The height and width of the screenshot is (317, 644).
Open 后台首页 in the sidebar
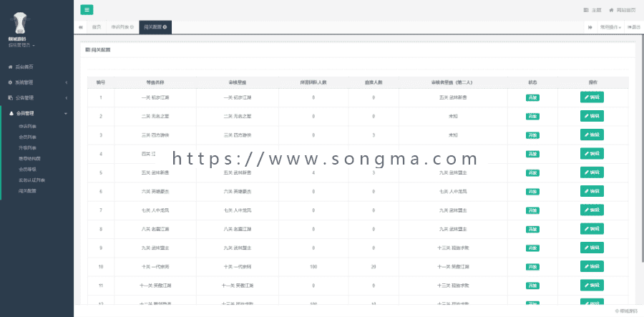[x=37, y=67]
